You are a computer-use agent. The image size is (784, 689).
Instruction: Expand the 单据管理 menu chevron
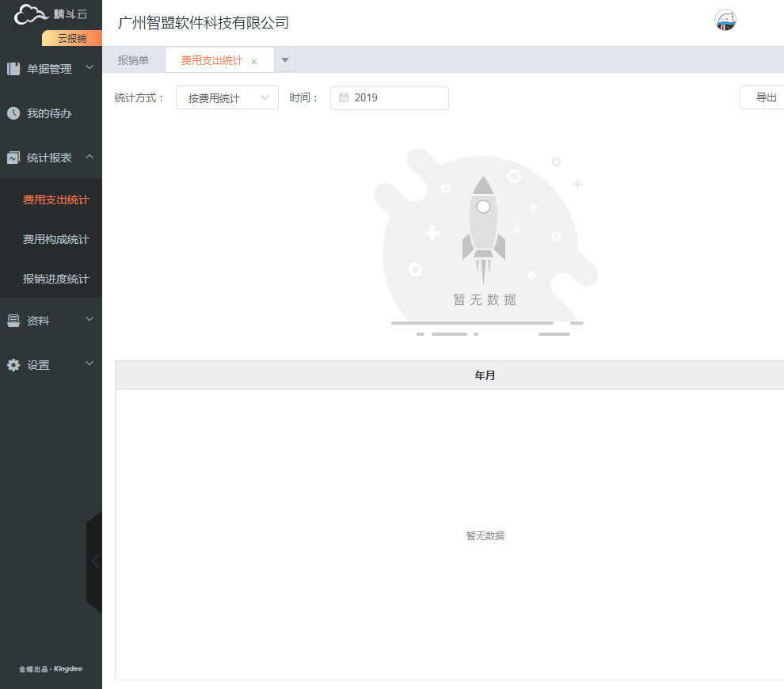point(89,67)
